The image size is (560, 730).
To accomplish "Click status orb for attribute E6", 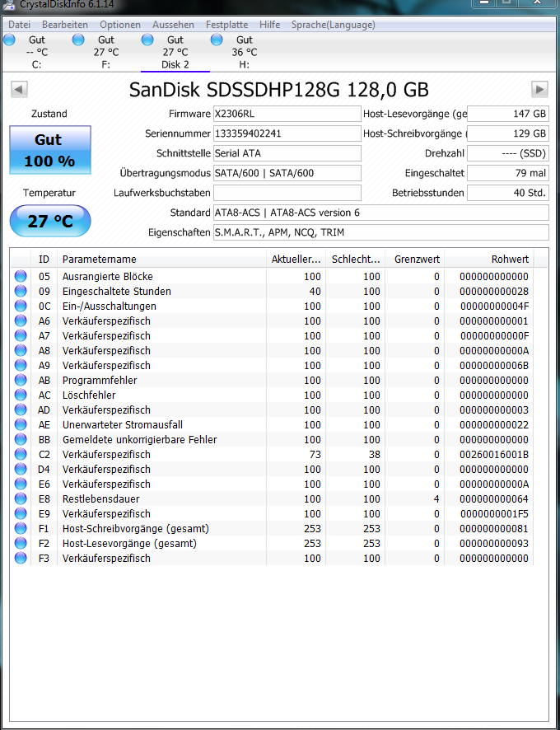I will tap(21, 484).
